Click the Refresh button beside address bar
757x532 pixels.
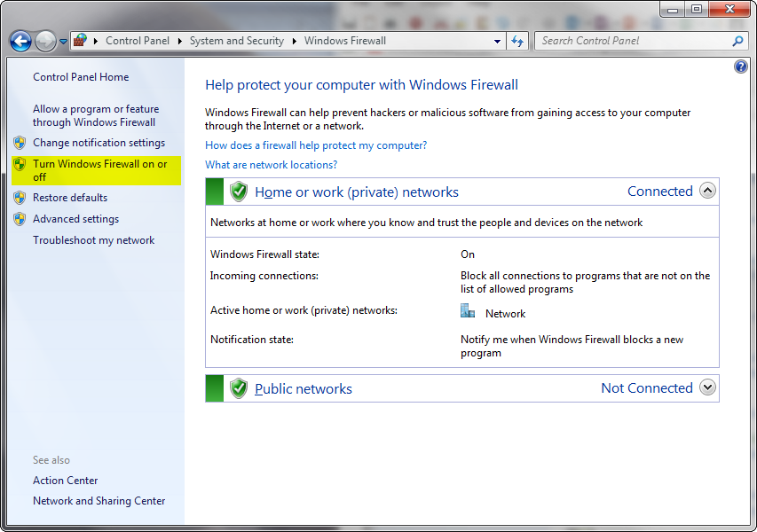click(517, 41)
